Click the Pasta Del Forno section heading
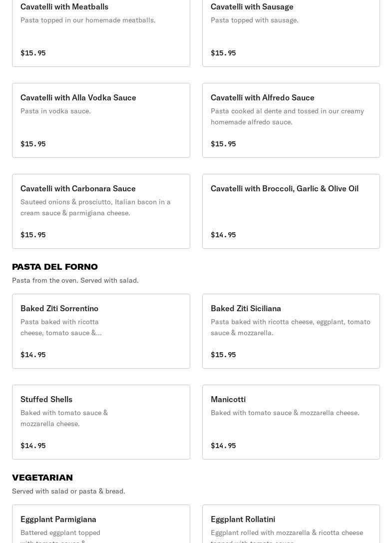This screenshot has width=392, height=543. 55,267
